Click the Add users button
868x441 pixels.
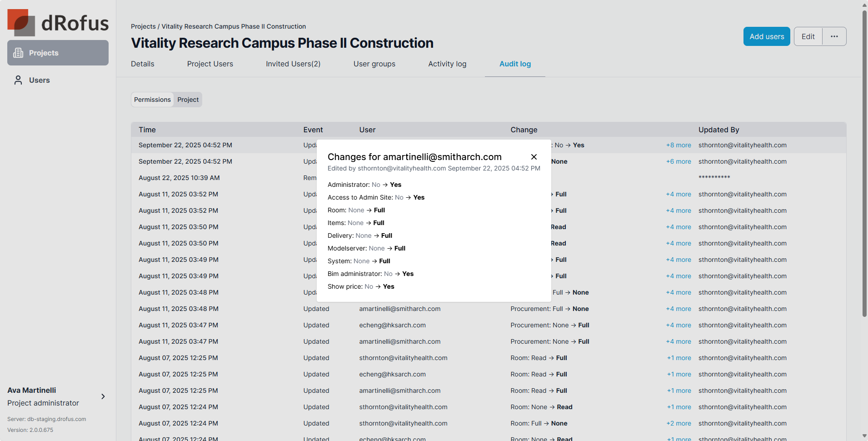pos(766,36)
